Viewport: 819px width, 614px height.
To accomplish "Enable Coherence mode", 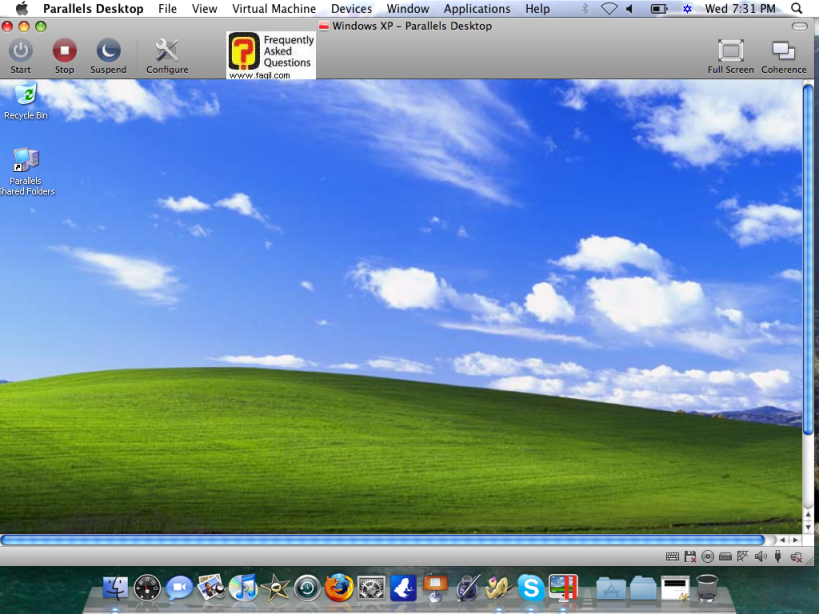I will pos(783,56).
